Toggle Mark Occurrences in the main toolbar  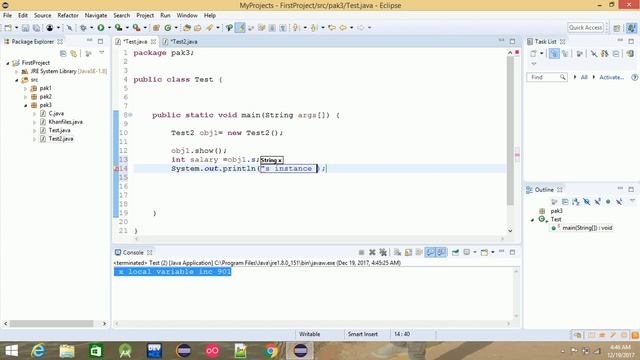point(240,28)
